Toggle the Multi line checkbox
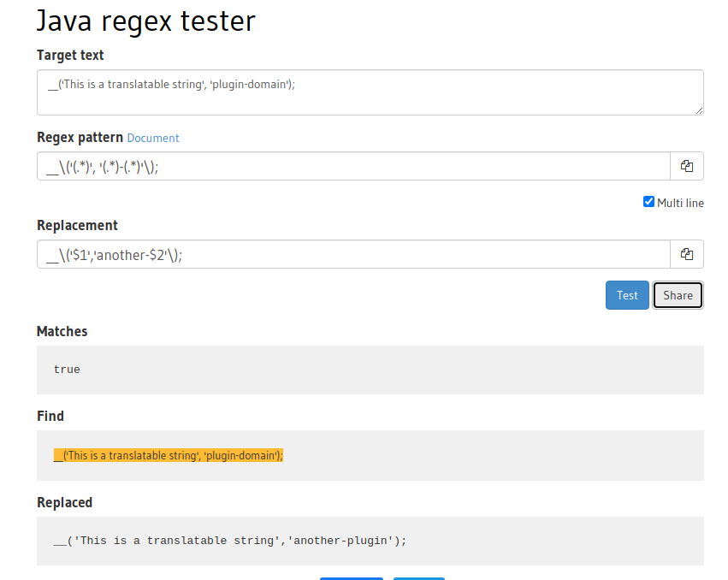The height and width of the screenshot is (580, 728). [x=648, y=202]
